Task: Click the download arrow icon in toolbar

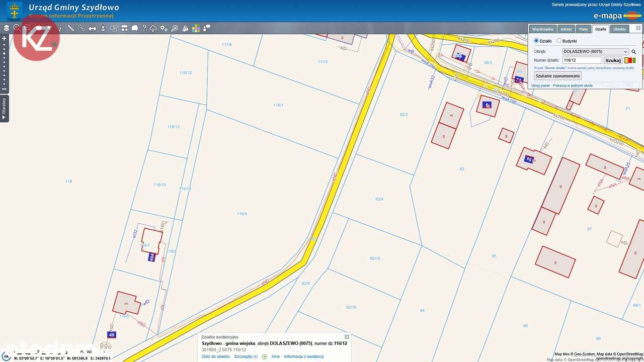Action: click(103, 28)
